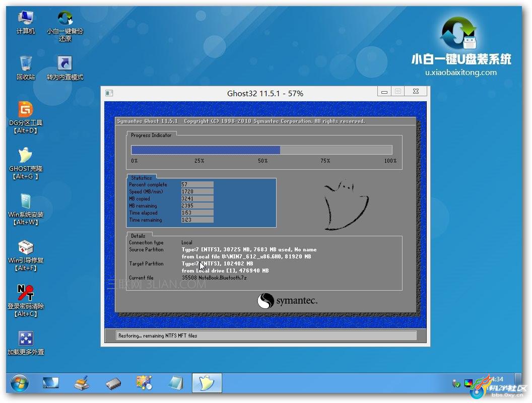The height and width of the screenshot is (403, 532).
Task: Click the Details group label
Action: (138, 236)
